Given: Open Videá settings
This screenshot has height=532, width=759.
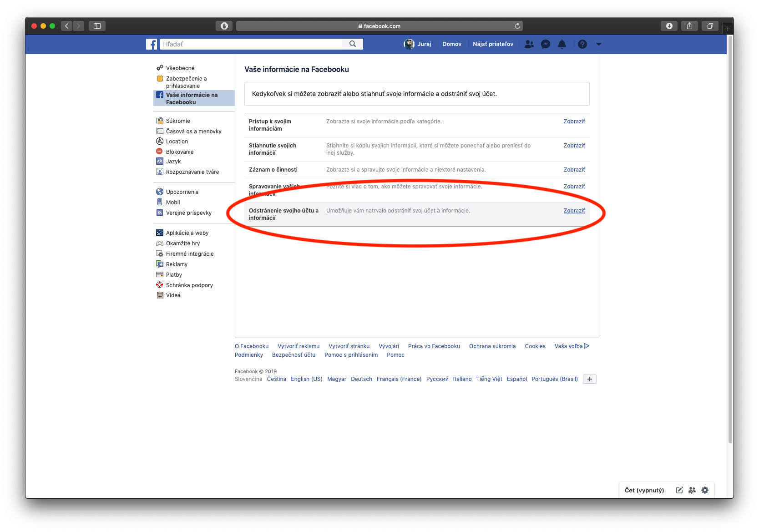Looking at the screenshot, I should tap(173, 295).
